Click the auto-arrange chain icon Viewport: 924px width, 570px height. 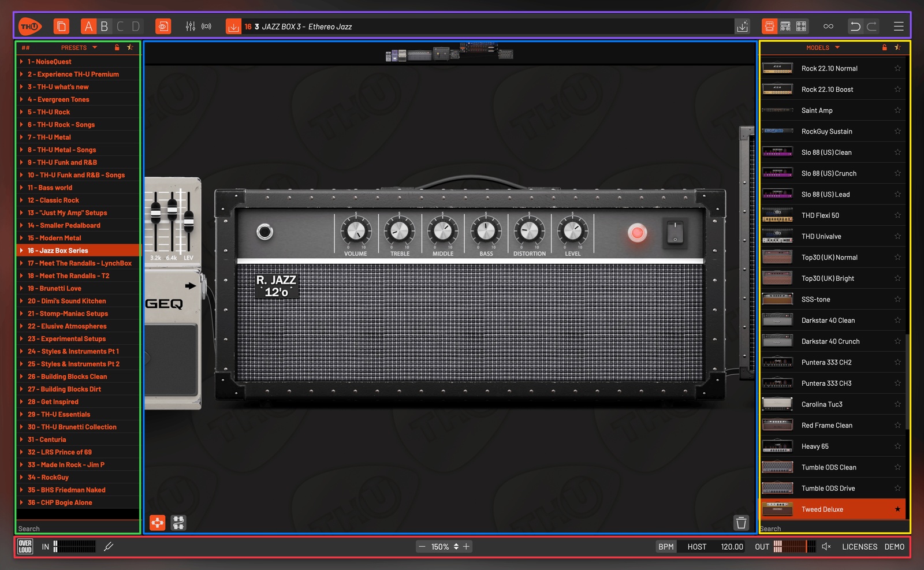point(178,523)
